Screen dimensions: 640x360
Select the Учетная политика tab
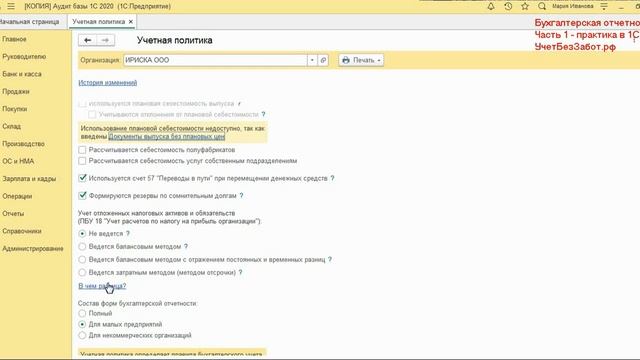click(98, 22)
